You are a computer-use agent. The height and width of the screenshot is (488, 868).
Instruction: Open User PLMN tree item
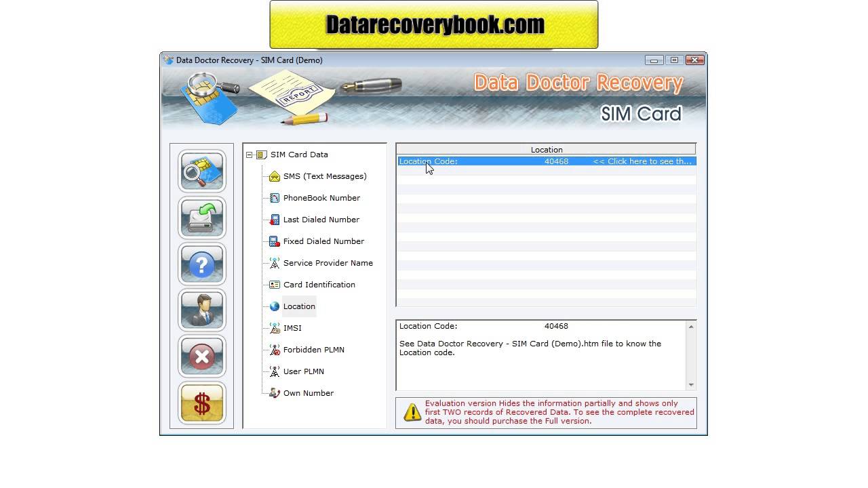[x=304, y=371]
